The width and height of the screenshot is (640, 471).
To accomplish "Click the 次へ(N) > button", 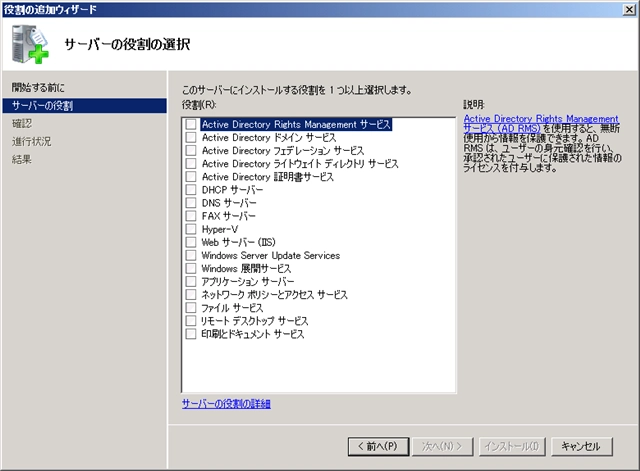I will pos(442,447).
